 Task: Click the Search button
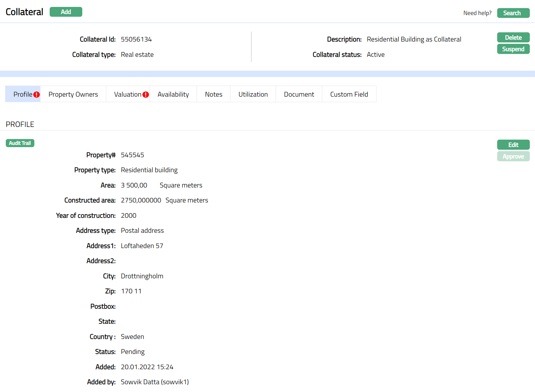[x=513, y=13]
